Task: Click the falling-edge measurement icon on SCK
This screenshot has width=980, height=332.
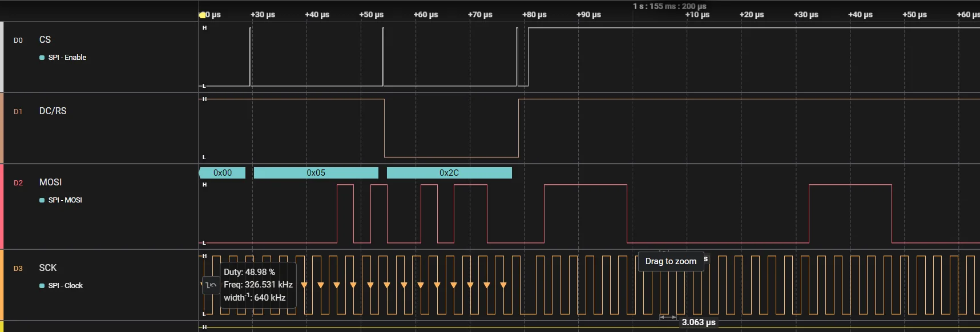Action: click(x=211, y=285)
